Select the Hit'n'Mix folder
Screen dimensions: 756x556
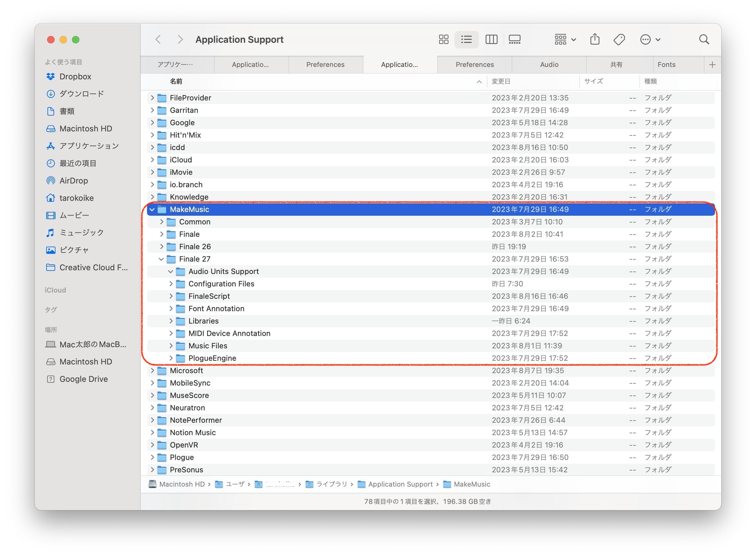coord(431,135)
